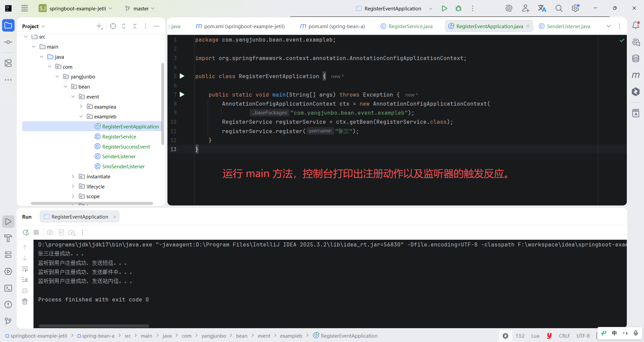Toggle soft-wrap in the console
This screenshot has height=342, width=644.
pos(25,269)
